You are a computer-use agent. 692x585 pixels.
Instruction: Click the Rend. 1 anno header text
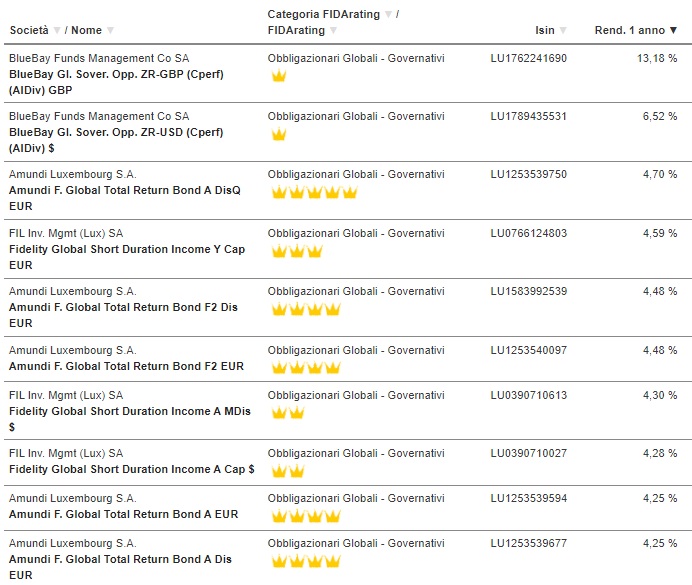630,30
